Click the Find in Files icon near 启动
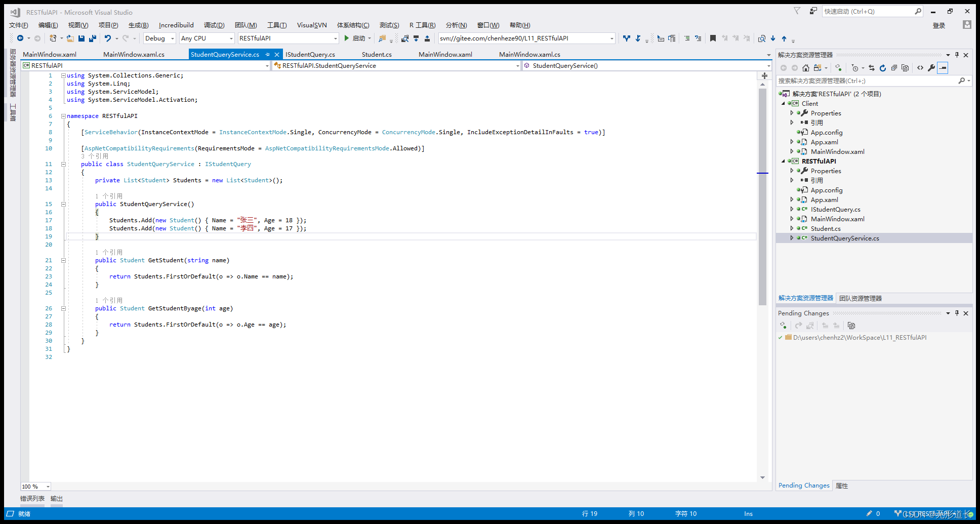The height and width of the screenshot is (524, 980). pyautogui.click(x=382, y=38)
